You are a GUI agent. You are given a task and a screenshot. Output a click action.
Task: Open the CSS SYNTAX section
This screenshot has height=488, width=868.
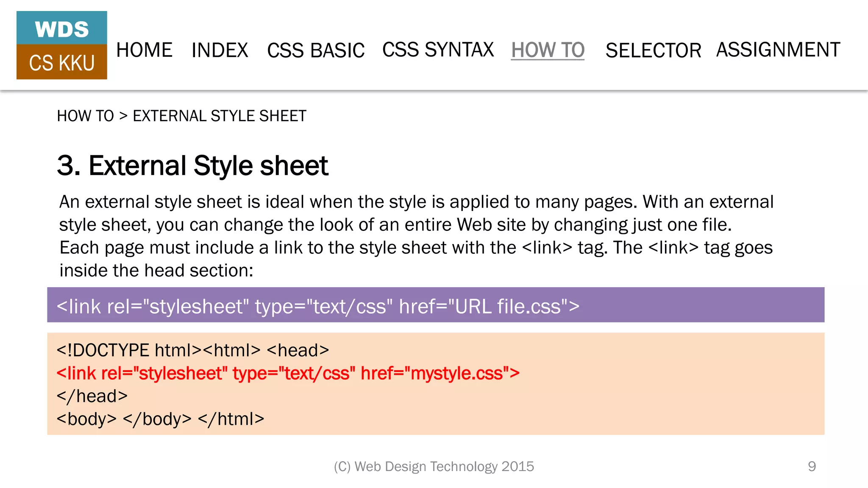[x=438, y=50]
